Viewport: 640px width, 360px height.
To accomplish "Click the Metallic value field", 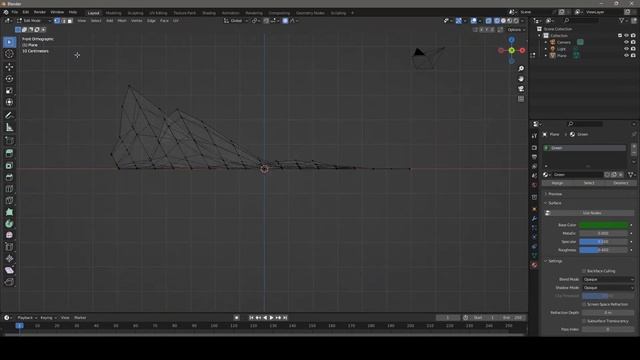I will 603,233.
